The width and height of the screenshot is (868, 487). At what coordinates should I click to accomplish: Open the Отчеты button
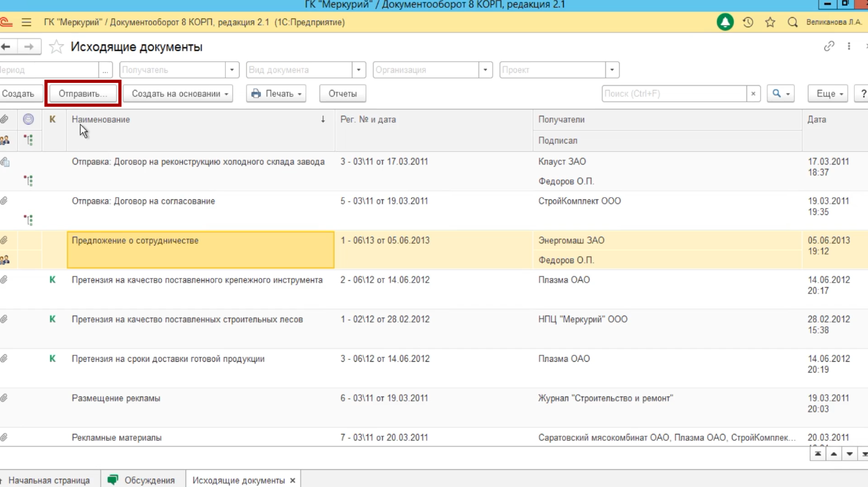[x=343, y=94]
